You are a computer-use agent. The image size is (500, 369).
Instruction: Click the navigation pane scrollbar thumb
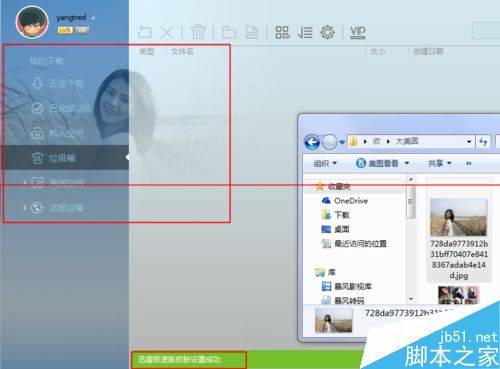[411, 202]
